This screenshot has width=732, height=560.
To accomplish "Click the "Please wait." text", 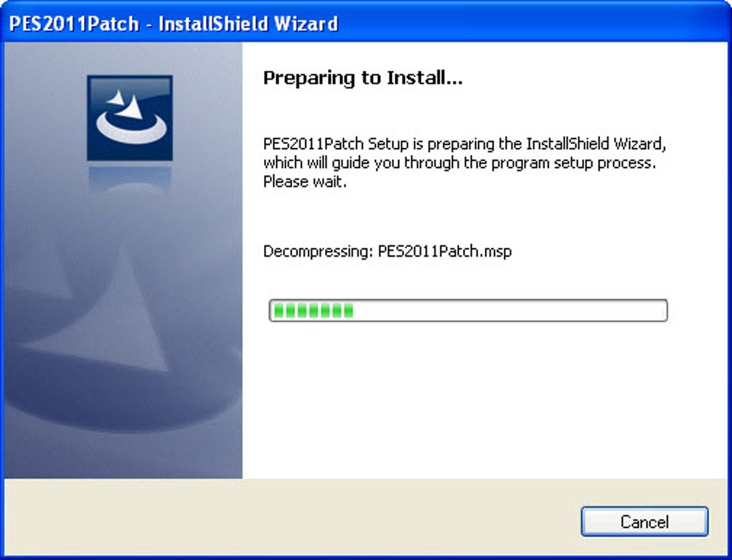I will (305, 182).
